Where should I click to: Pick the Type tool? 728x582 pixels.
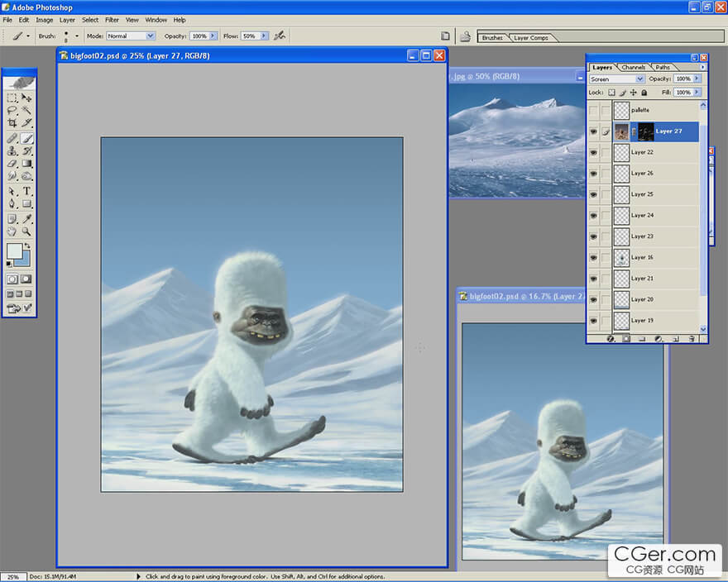[27, 191]
